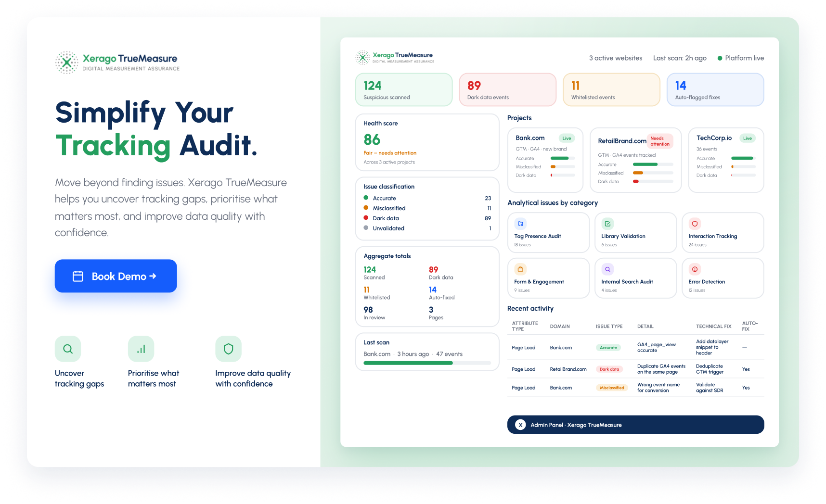Click the X icon in Admin Panel bar
This screenshot has height=504, width=826.
click(520, 425)
